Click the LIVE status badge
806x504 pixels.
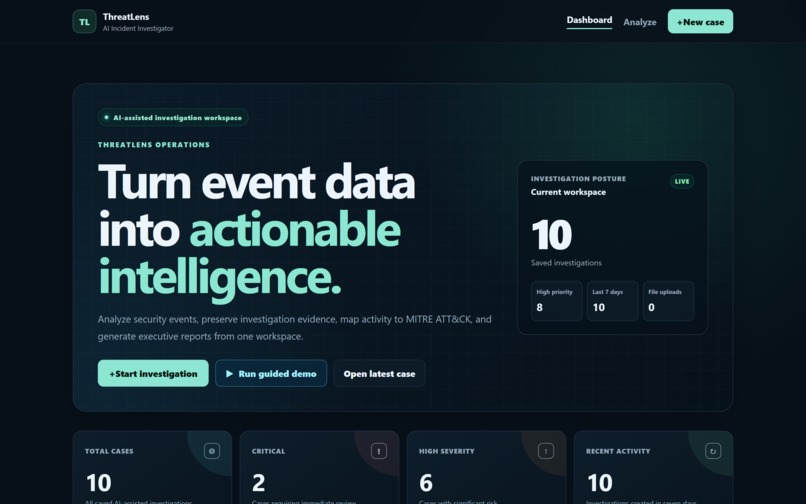click(x=682, y=182)
